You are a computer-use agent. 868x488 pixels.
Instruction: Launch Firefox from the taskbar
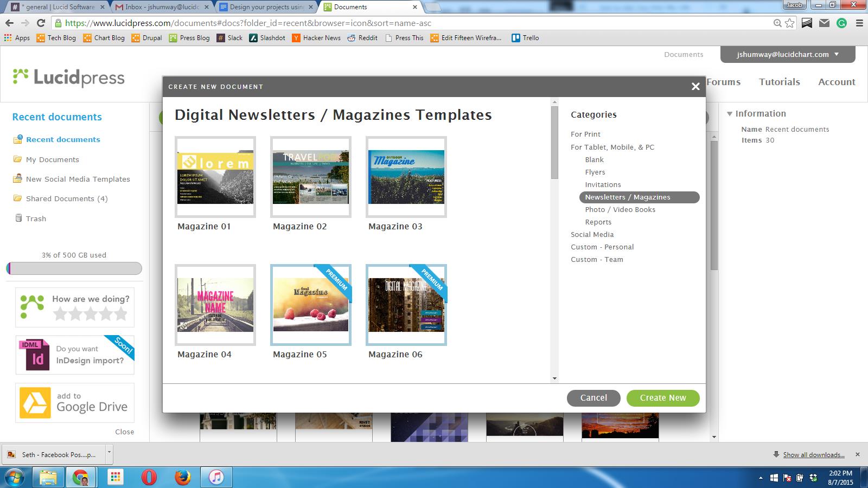(x=183, y=477)
